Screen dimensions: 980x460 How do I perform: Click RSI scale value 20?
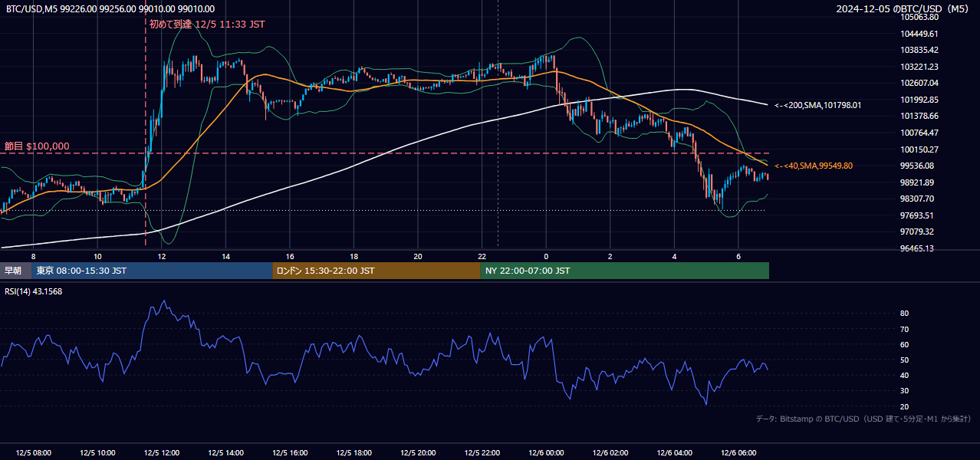(905, 406)
